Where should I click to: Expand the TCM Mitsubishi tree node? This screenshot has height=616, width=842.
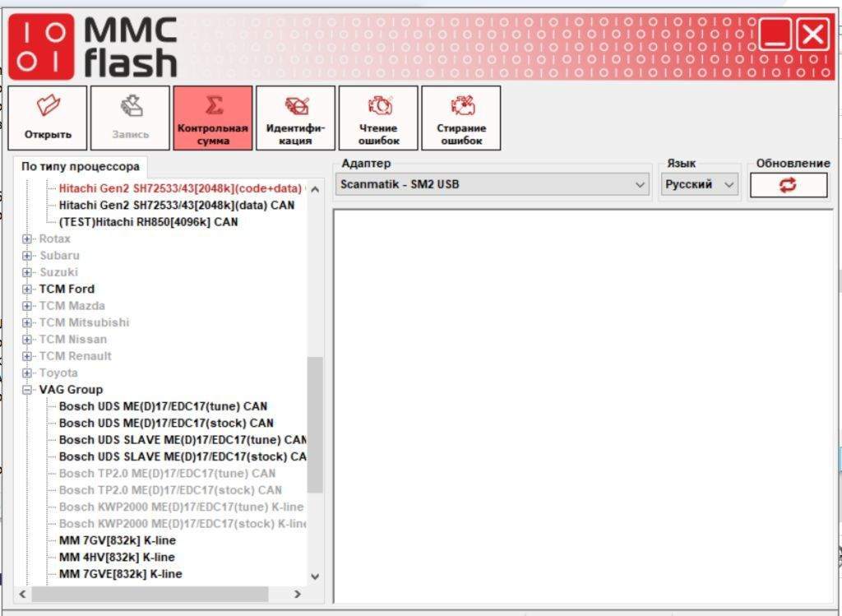coord(27,322)
